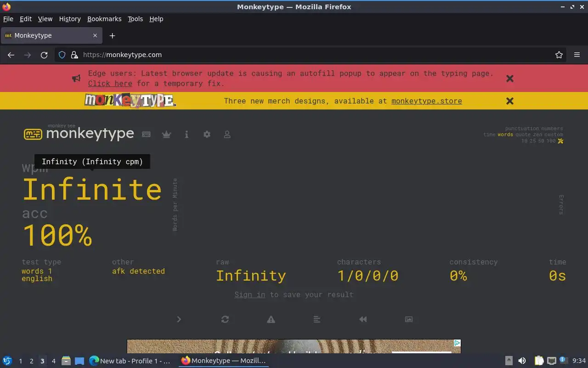
Task: Click the Monkeytype logo icon
Action: click(x=33, y=134)
